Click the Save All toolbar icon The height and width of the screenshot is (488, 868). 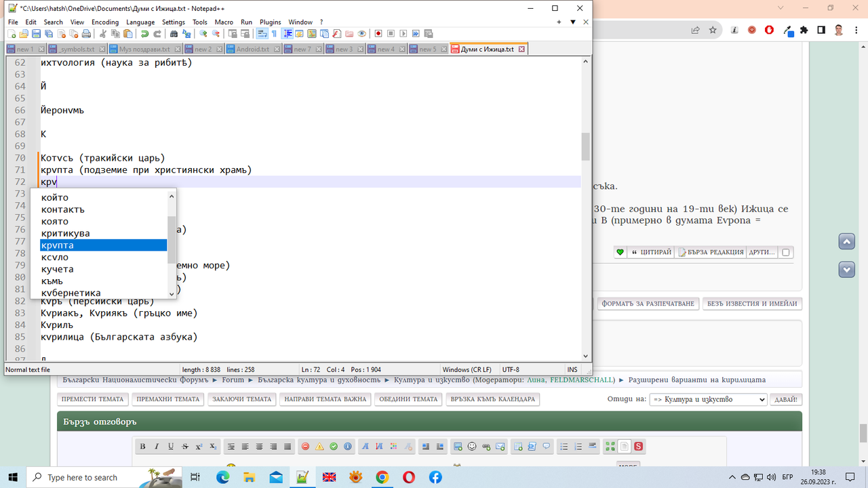49,34
